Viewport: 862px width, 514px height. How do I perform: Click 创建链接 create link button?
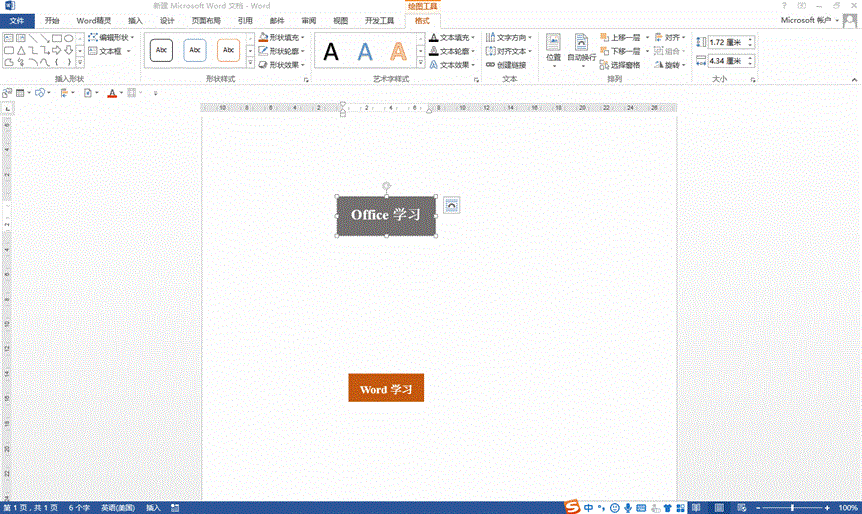[510, 65]
